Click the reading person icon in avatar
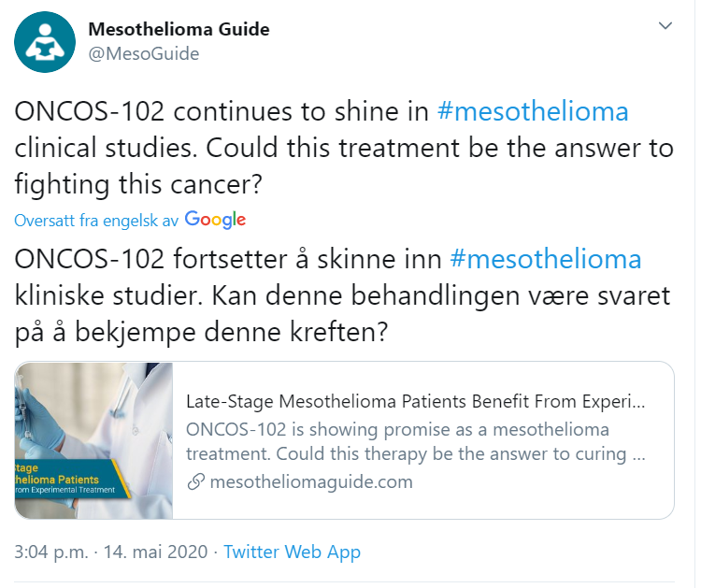Viewport: 701px width, 588px height. (x=45, y=41)
